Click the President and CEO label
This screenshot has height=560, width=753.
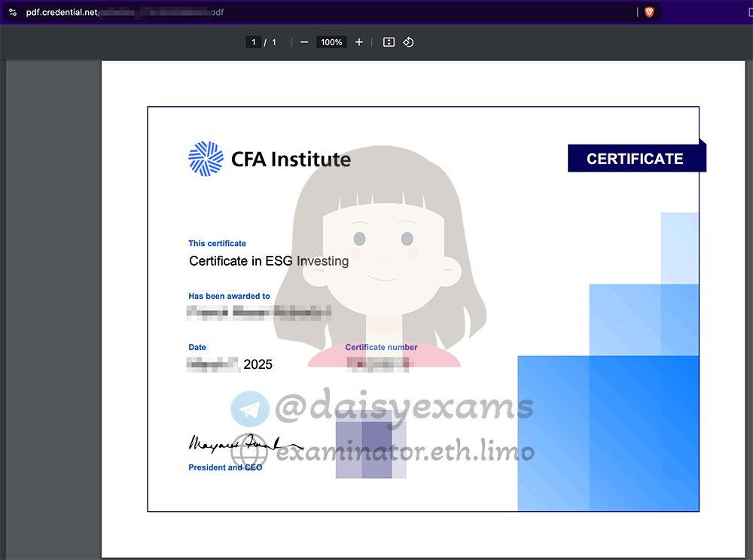tap(225, 467)
